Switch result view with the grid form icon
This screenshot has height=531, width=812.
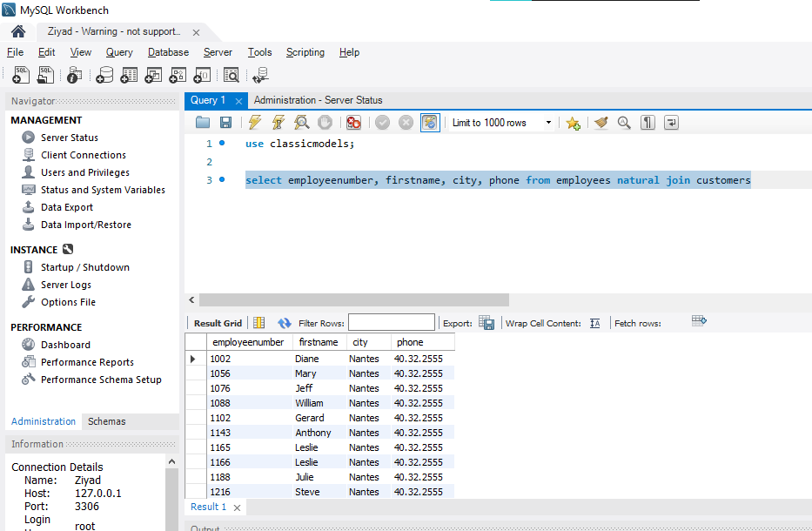point(259,323)
